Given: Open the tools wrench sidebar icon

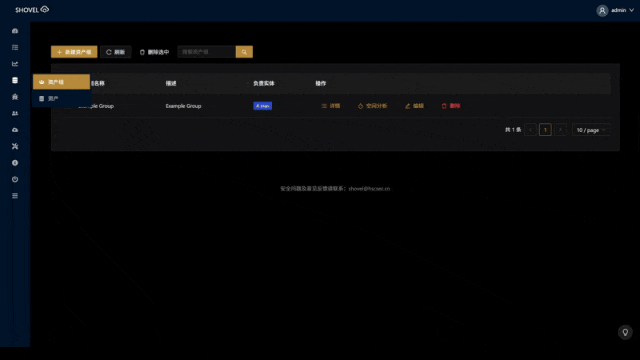Looking at the screenshot, I should click(15, 146).
